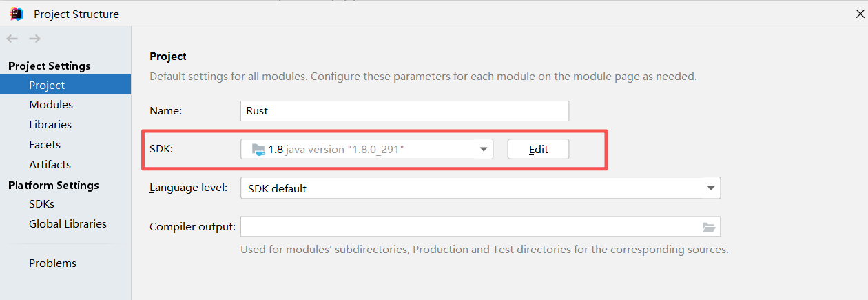Open the Modules settings page
The image size is (868, 300).
51,105
